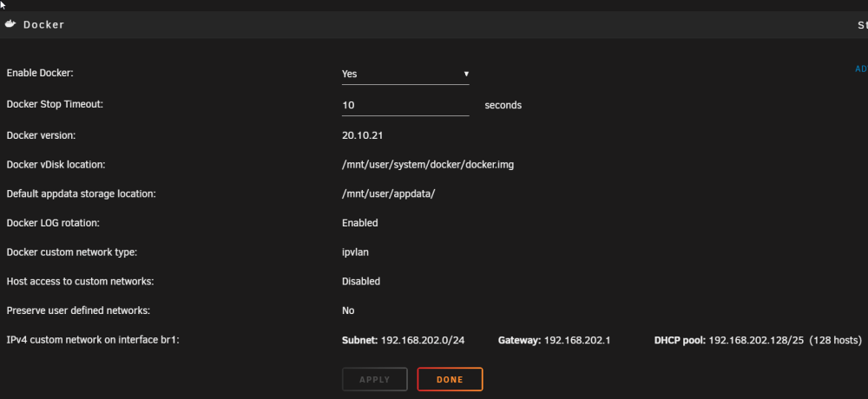Click the seconds unit text
This screenshot has width=868, height=399.
click(503, 105)
